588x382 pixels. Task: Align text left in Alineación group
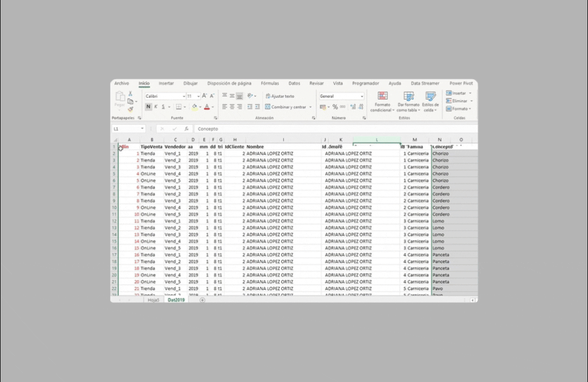coord(224,107)
